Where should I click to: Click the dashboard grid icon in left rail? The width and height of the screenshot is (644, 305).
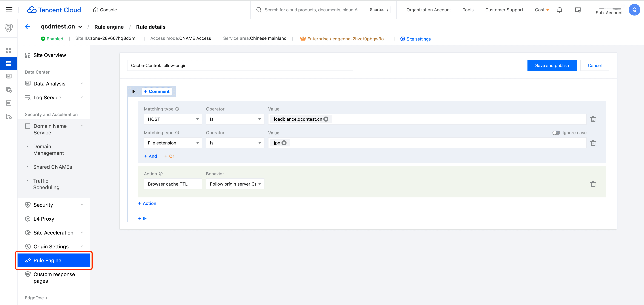[x=9, y=50]
